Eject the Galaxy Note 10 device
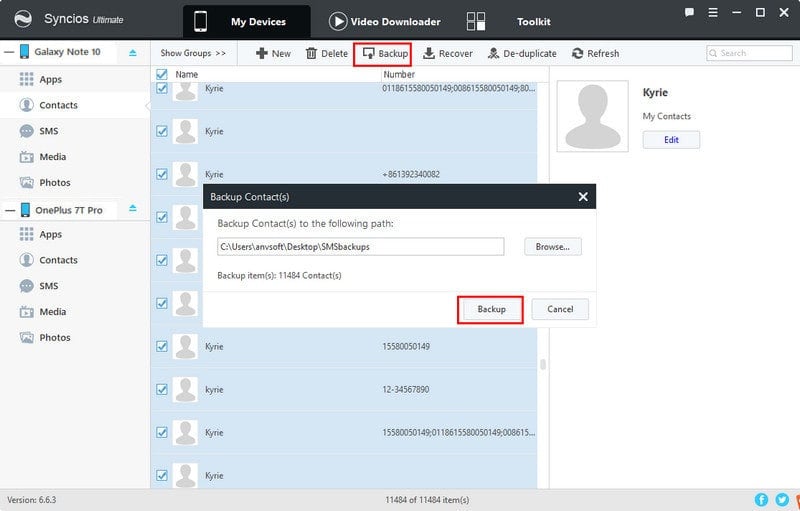Viewport: 800px width, 511px height. click(x=133, y=53)
